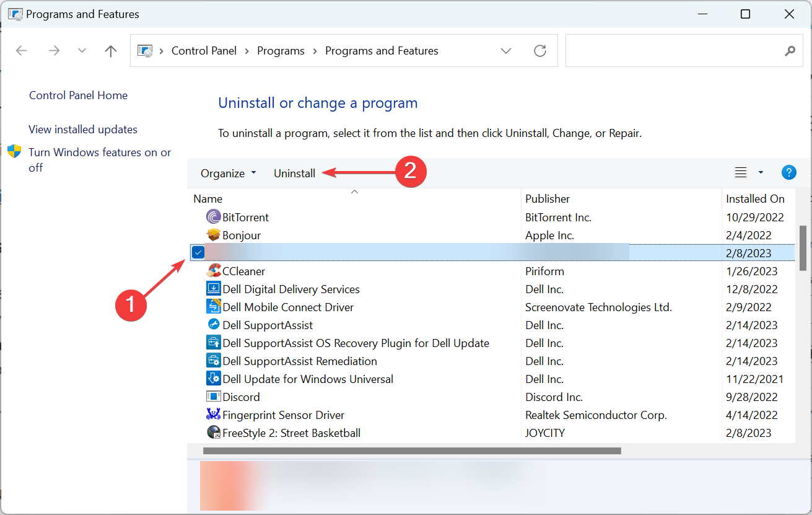Click the Dell SupportAssist wrench icon
The height and width of the screenshot is (515, 812).
pos(213,325)
